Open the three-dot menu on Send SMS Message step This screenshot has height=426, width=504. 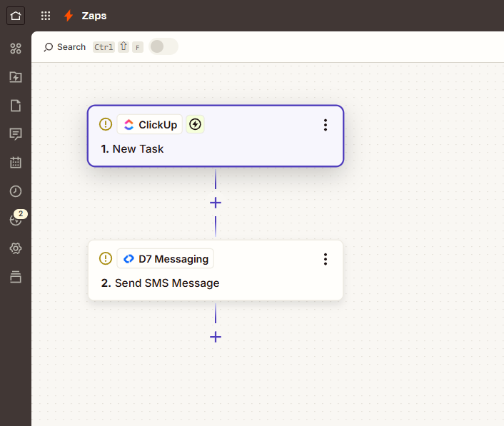pyautogui.click(x=326, y=259)
